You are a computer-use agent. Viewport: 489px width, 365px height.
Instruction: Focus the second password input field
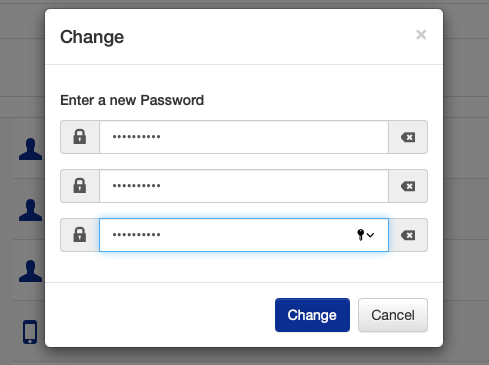[x=244, y=186]
